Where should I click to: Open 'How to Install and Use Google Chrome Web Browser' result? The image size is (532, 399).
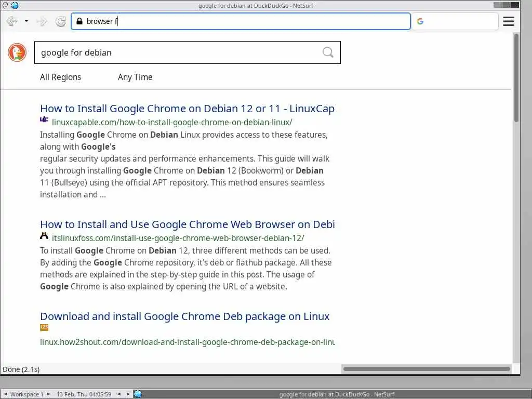[x=187, y=224]
